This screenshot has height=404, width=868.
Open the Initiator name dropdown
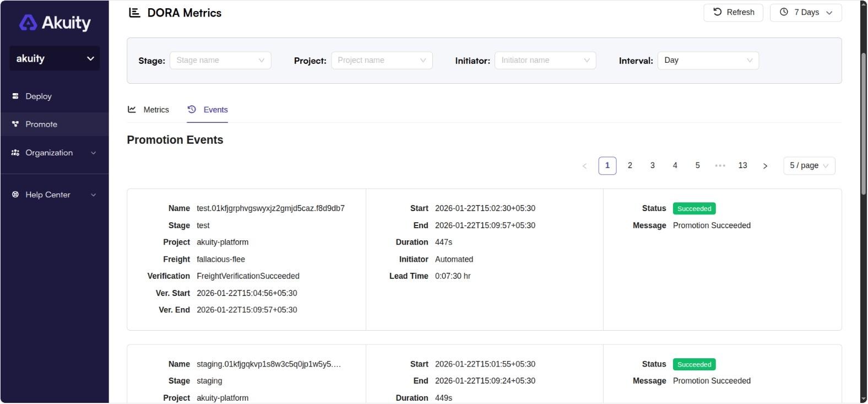pos(545,60)
